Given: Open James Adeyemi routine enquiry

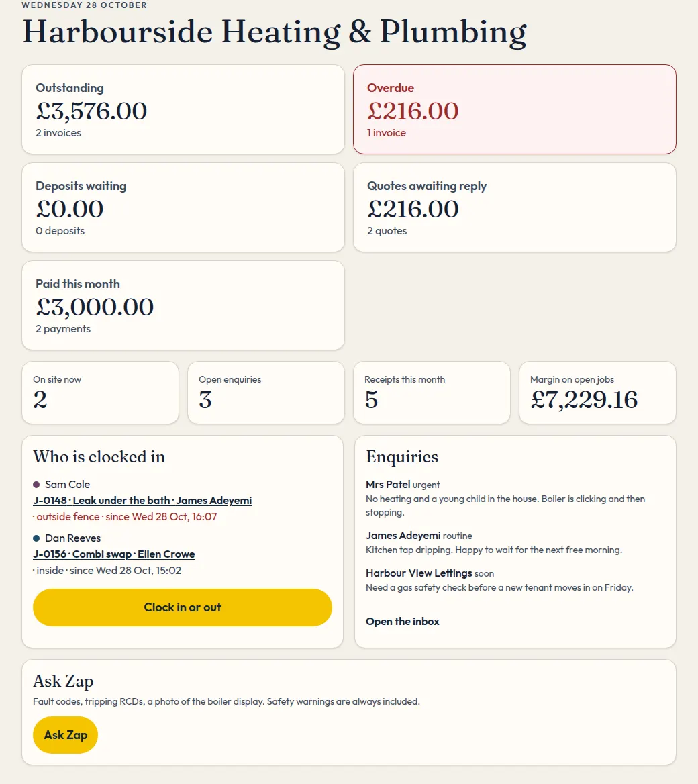Looking at the screenshot, I should click(x=494, y=542).
